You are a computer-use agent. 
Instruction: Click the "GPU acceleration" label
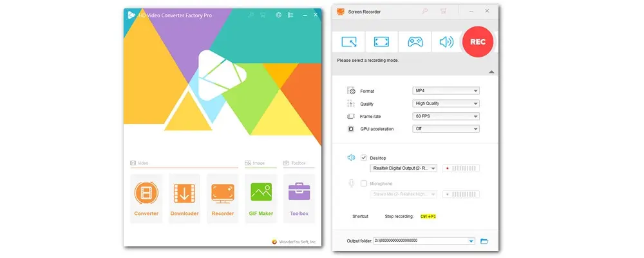pyautogui.click(x=377, y=129)
